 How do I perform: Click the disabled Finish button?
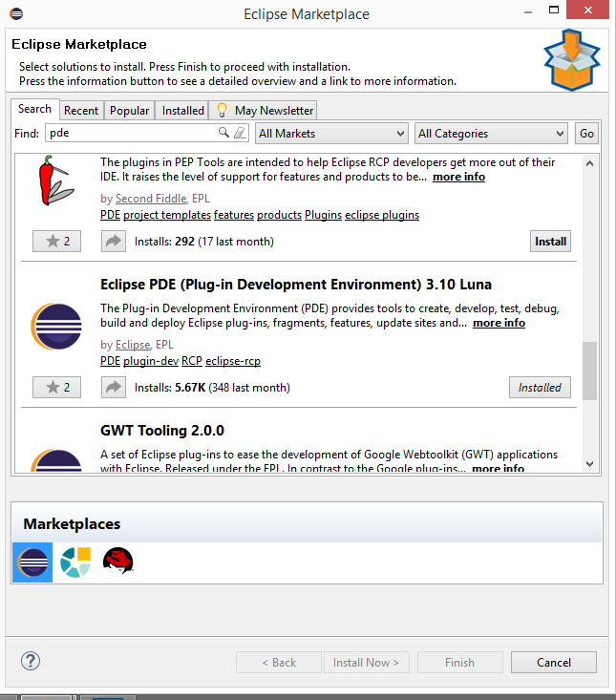[459, 663]
